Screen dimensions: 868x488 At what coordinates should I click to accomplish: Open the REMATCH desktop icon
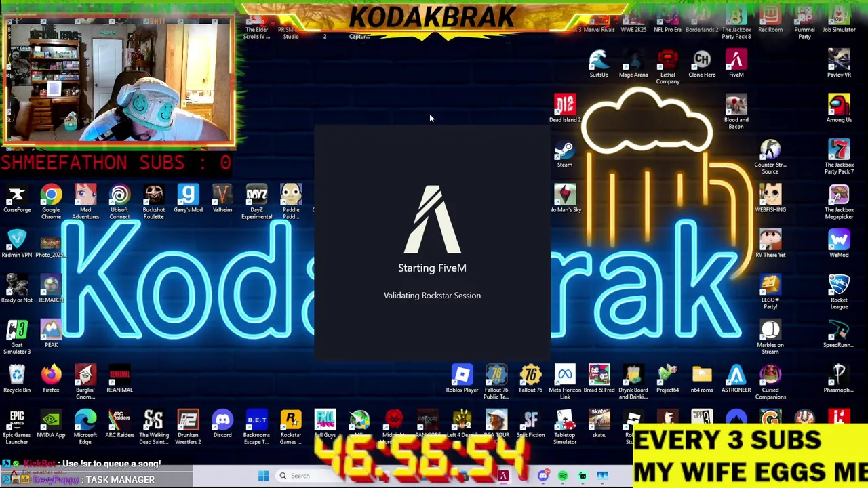point(51,289)
